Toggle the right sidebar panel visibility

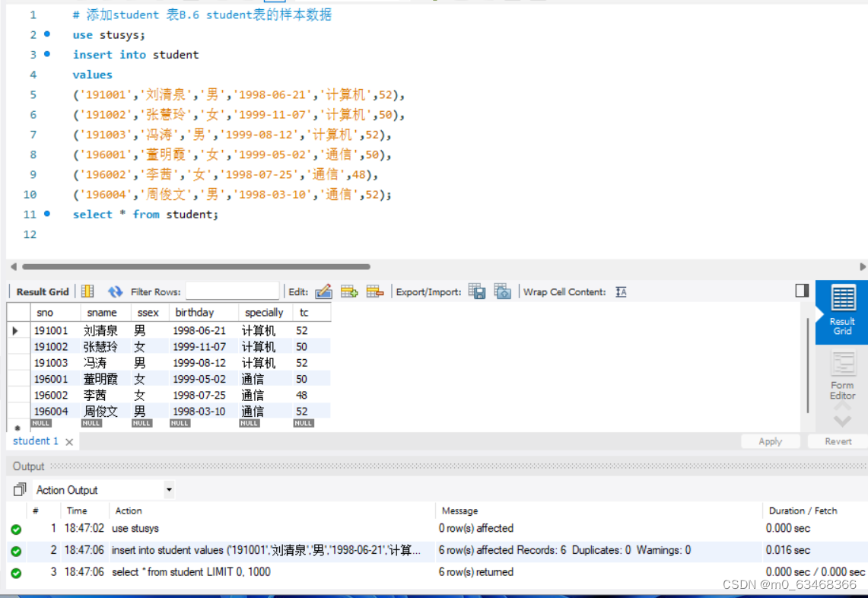801,290
